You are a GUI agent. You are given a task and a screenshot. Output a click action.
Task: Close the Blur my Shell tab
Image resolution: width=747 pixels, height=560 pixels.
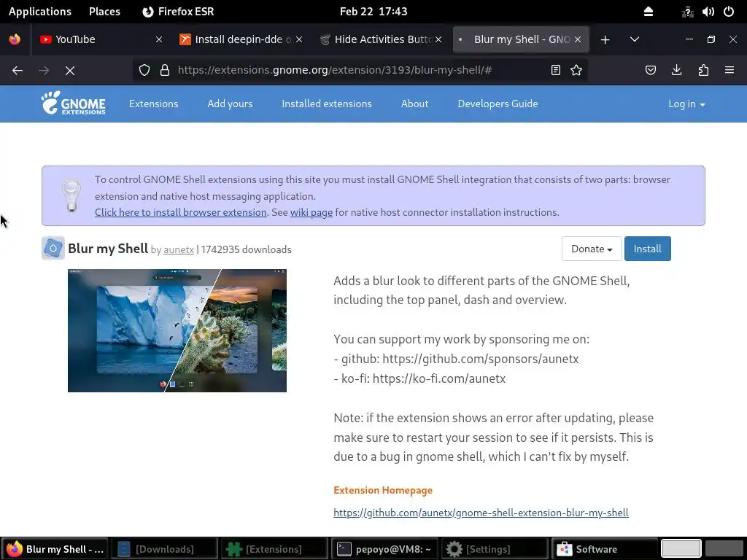coord(578,39)
